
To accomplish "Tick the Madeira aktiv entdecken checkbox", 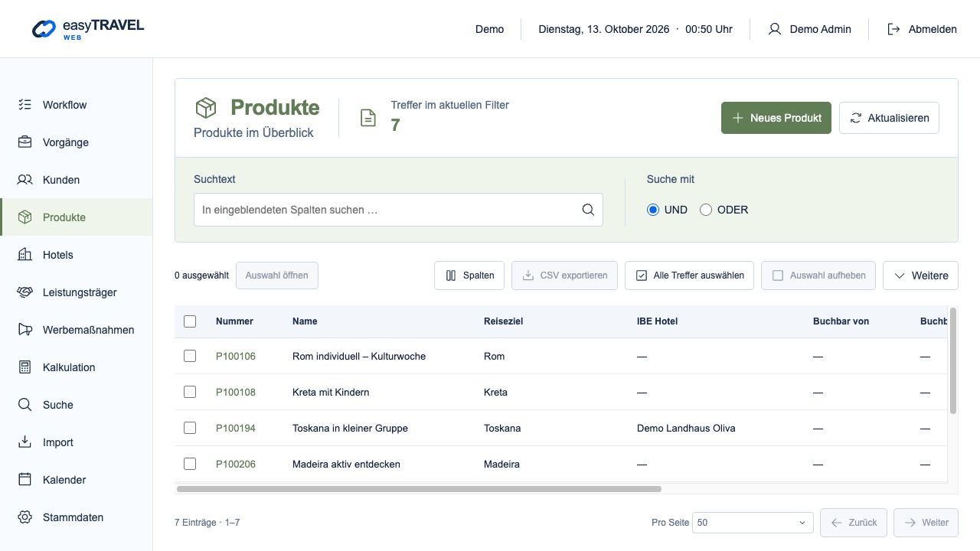I will point(190,464).
